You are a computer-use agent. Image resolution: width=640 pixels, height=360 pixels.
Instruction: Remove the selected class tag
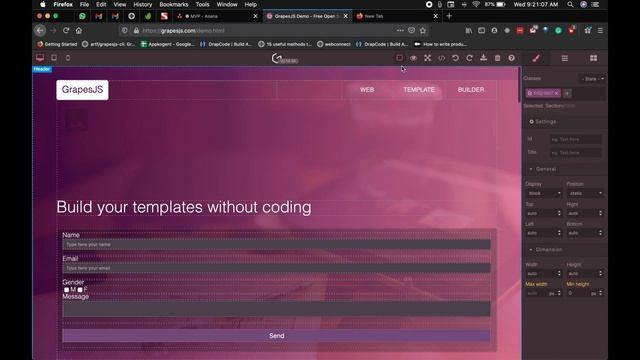tap(556, 93)
